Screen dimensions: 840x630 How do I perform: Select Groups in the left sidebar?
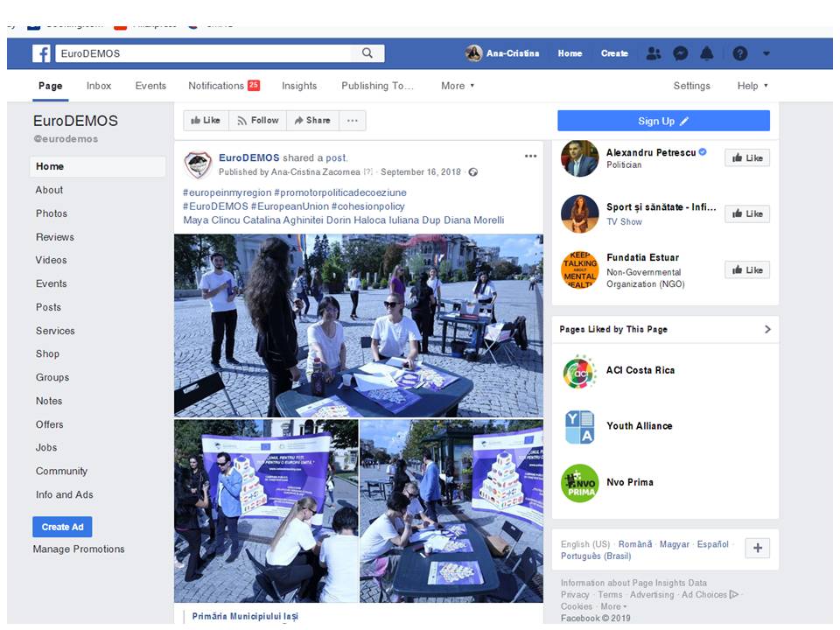click(52, 378)
